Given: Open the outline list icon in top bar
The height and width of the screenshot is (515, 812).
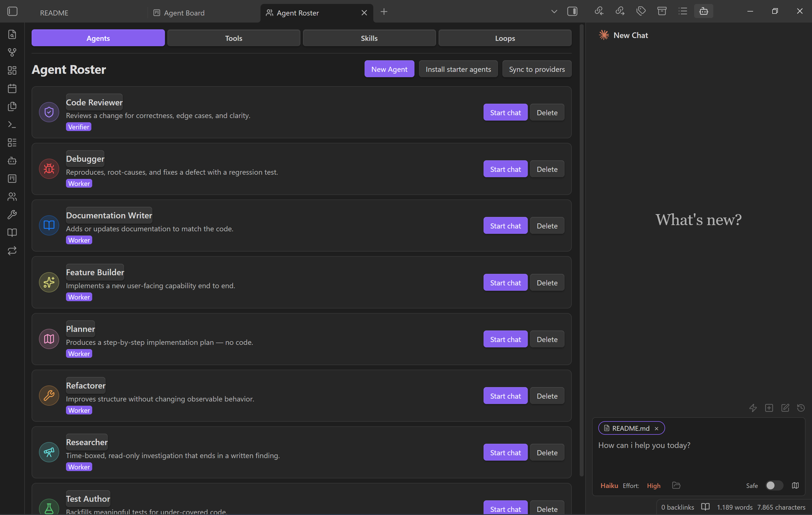Looking at the screenshot, I should click(683, 11).
